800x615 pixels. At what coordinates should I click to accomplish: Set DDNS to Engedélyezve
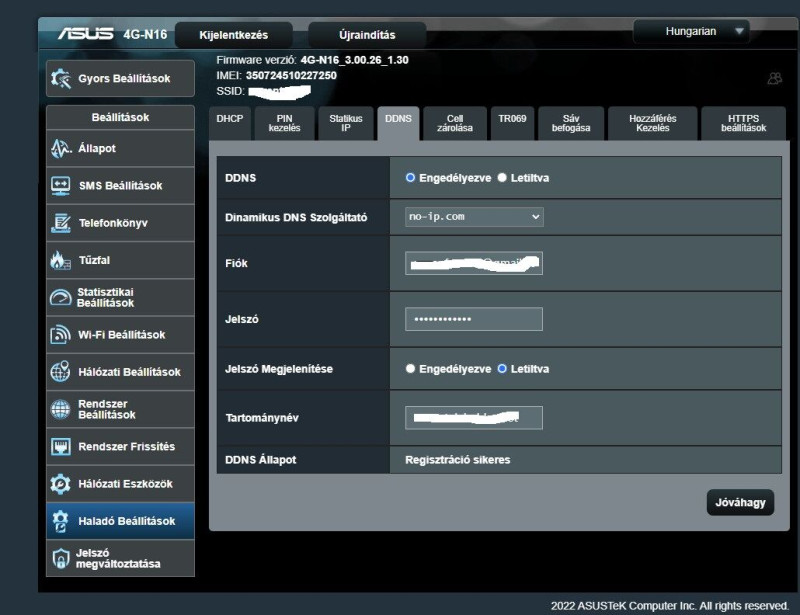pyautogui.click(x=410, y=178)
